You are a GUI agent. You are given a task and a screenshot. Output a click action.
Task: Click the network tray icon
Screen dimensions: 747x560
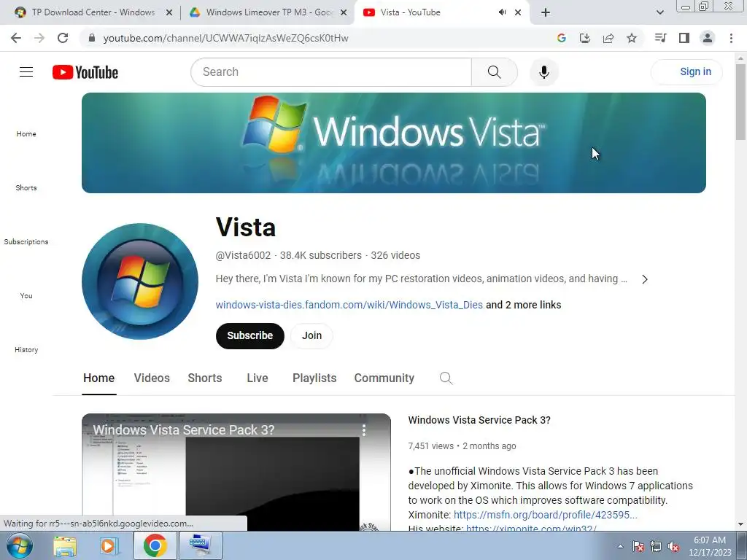pos(656,546)
